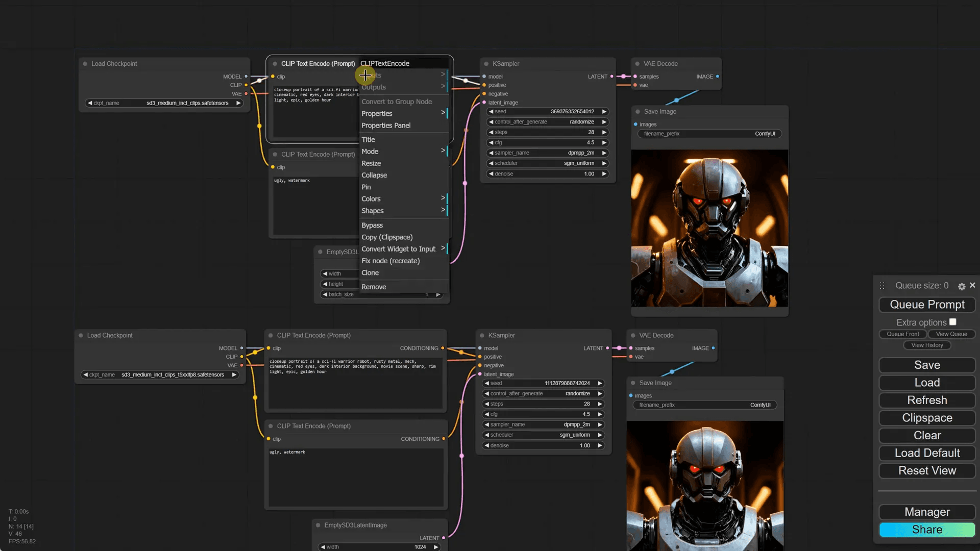Click the collapse dot on top KSampler node
Image resolution: width=980 pixels, height=551 pixels.
(x=486, y=64)
